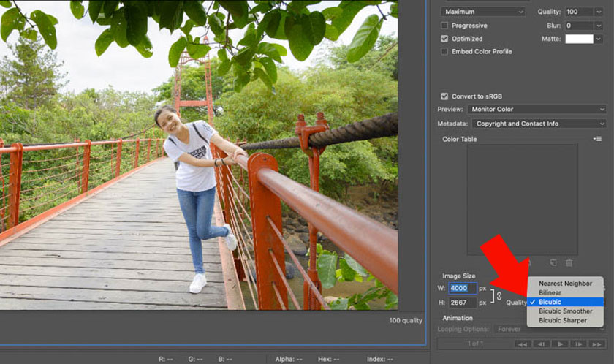This screenshot has width=614, height=364.
Task: Enable the Progressive checkbox
Action: 444,26
